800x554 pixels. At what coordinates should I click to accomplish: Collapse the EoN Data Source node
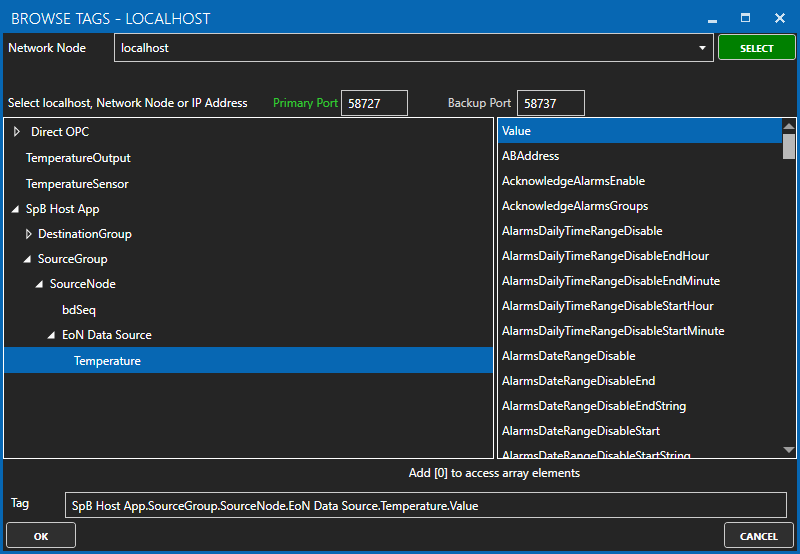tap(51, 335)
